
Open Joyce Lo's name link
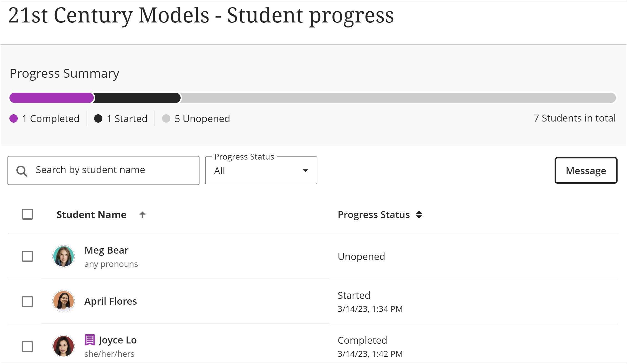pyautogui.click(x=118, y=340)
